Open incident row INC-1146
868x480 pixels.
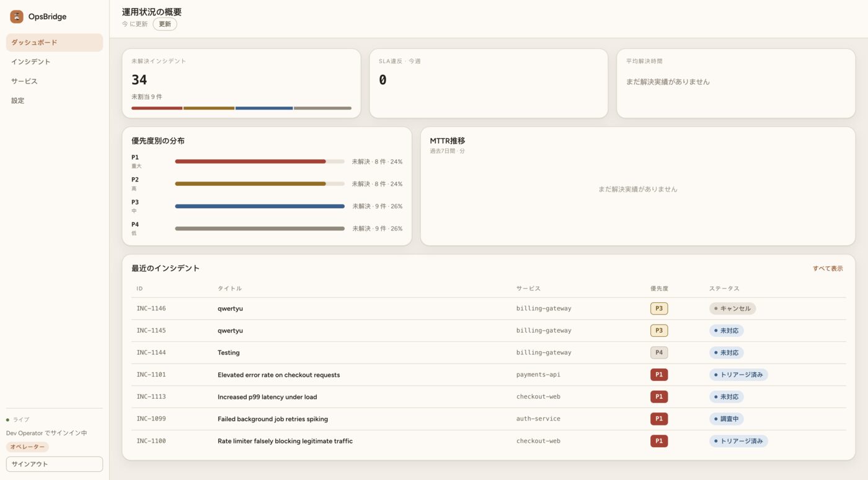pyautogui.click(x=489, y=308)
